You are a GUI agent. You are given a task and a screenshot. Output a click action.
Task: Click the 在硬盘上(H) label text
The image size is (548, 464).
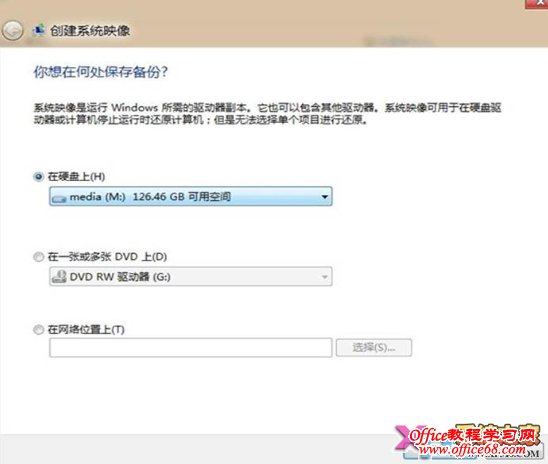pos(76,176)
